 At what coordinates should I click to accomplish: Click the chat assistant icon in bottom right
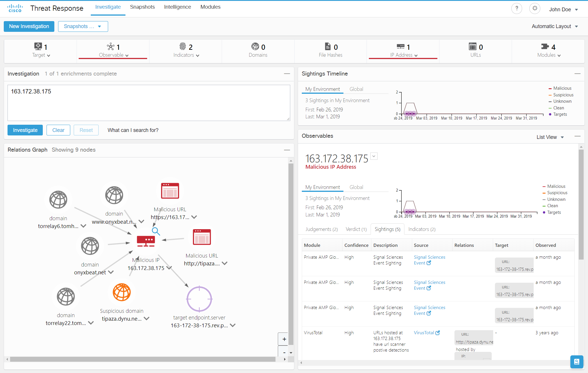(577, 362)
